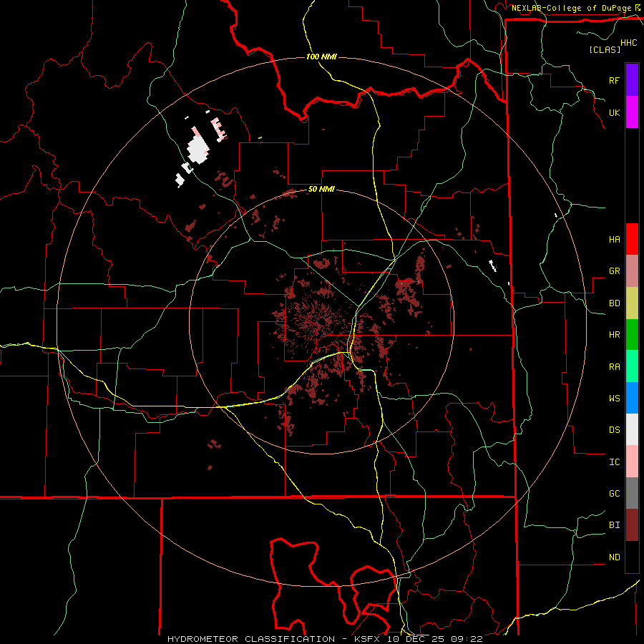Screen dimensions: 644x644
Task: Click the WS legend label
Action: click(614, 399)
